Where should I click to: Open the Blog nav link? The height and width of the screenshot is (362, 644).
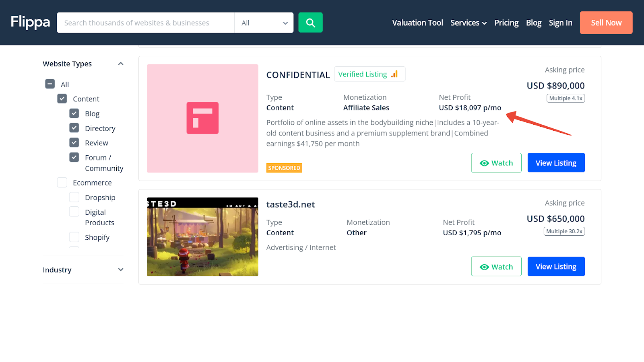[x=534, y=23]
